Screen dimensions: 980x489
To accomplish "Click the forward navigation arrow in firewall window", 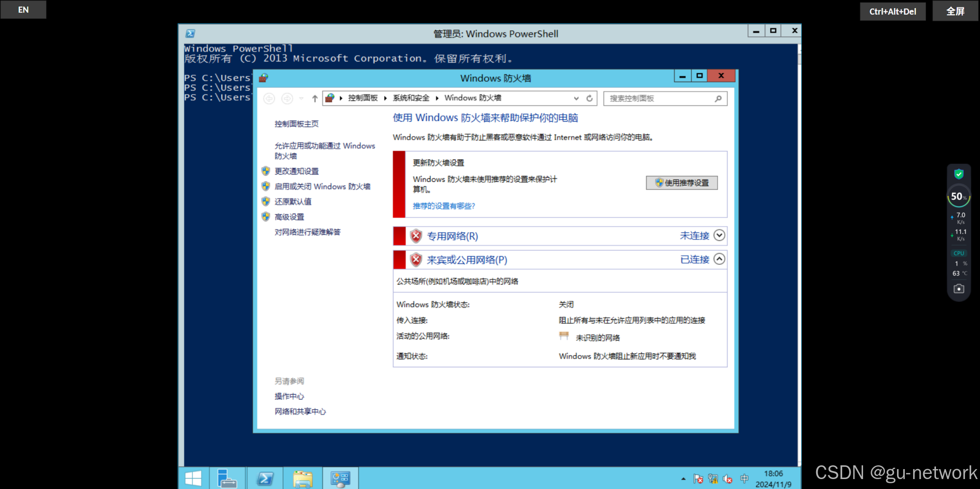I will pos(287,98).
